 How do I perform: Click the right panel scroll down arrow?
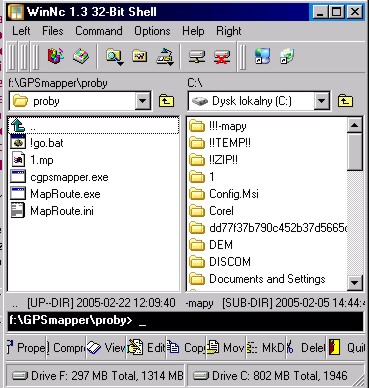(x=355, y=283)
